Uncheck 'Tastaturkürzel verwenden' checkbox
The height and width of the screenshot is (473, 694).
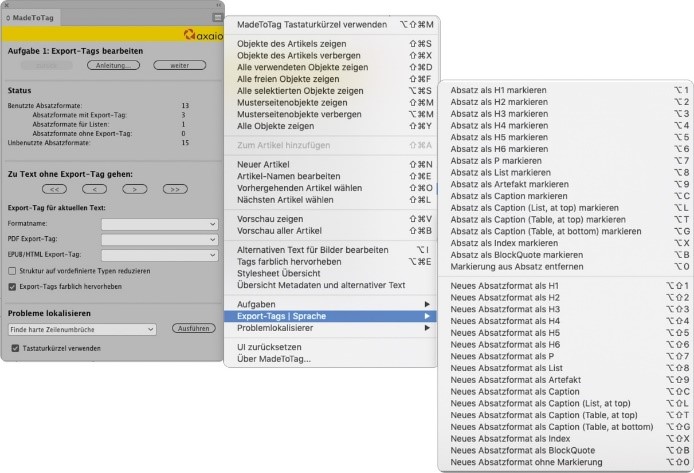tap(15, 348)
